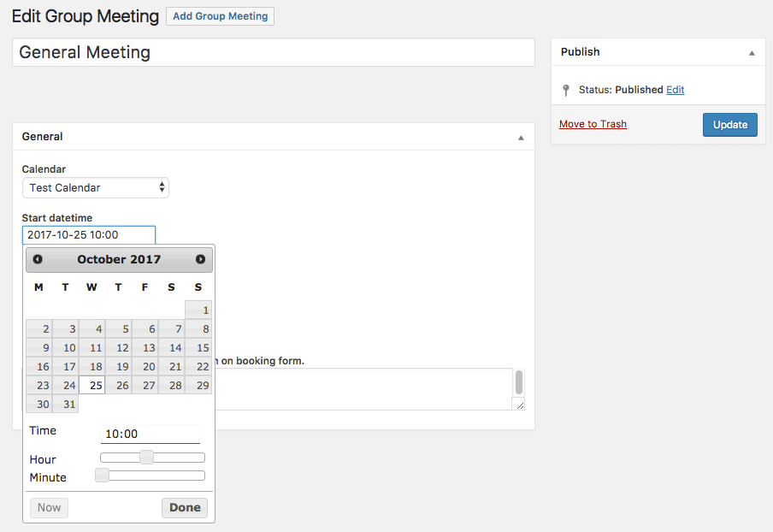Image resolution: width=773 pixels, height=532 pixels.
Task: Go to previous month in datepicker
Action: tap(38, 259)
